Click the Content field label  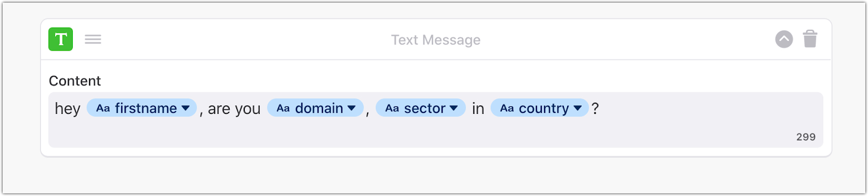point(75,81)
